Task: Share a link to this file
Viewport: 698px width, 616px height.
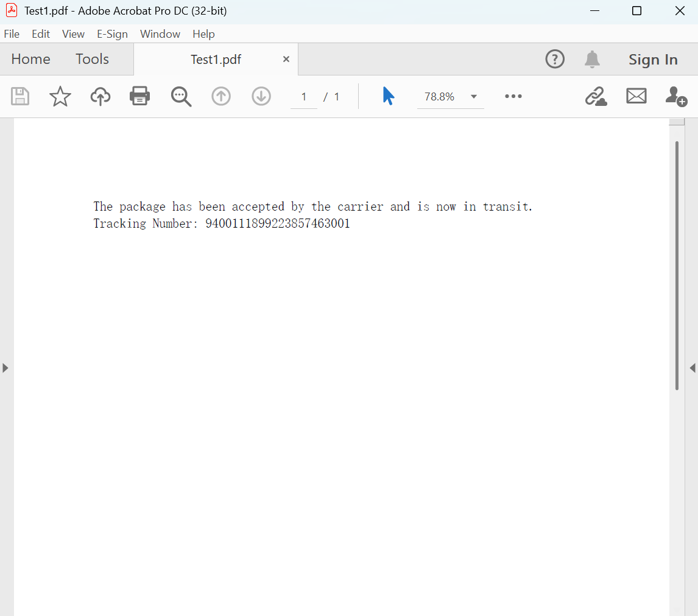Action: pyautogui.click(x=596, y=96)
